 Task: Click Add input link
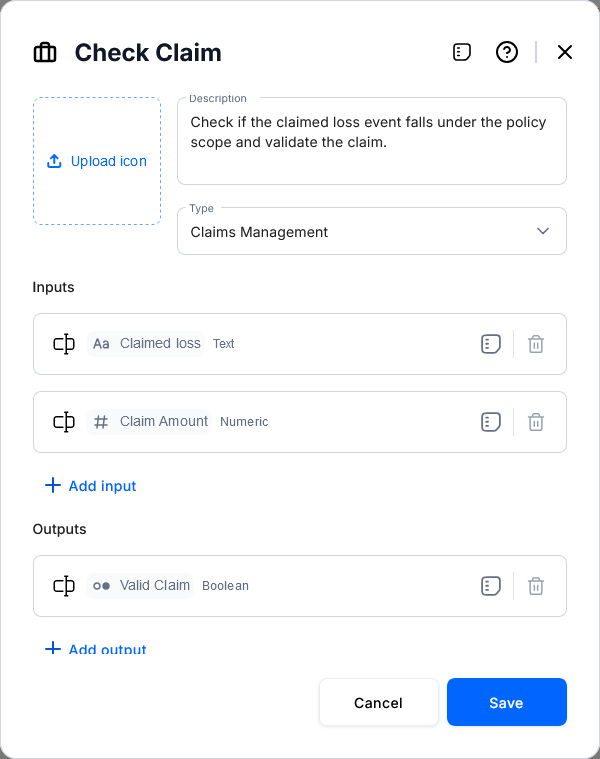coord(91,486)
